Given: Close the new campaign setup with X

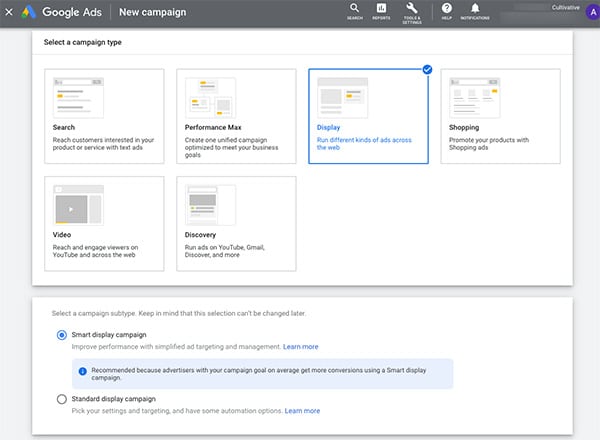Looking at the screenshot, I should coord(9,12).
